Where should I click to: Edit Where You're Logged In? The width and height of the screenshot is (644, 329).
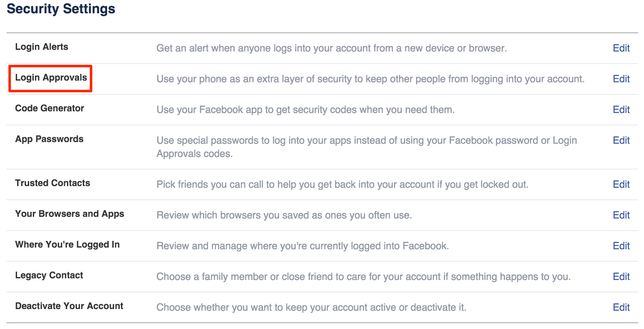pos(621,246)
